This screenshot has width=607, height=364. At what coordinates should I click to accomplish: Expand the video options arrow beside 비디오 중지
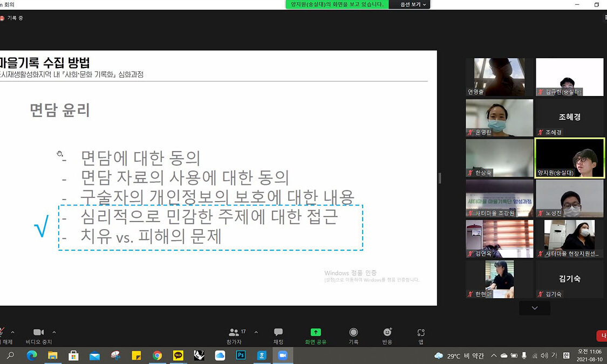click(x=54, y=332)
